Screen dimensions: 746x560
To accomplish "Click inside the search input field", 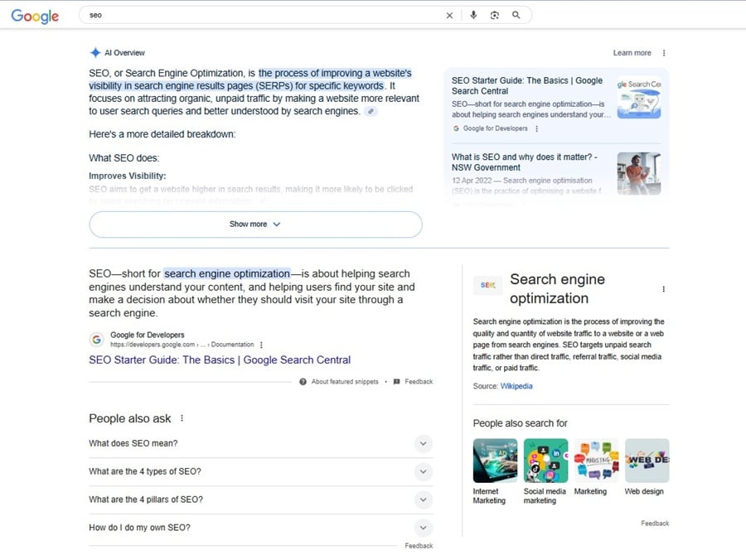I will [249, 14].
